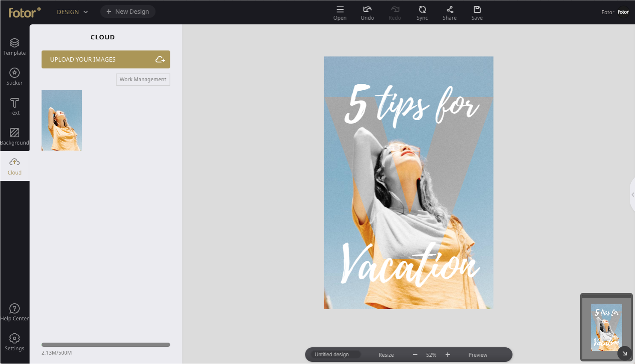This screenshot has width=635, height=364.
Task: Open the DESIGN dropdown
Action: [72, 12]
